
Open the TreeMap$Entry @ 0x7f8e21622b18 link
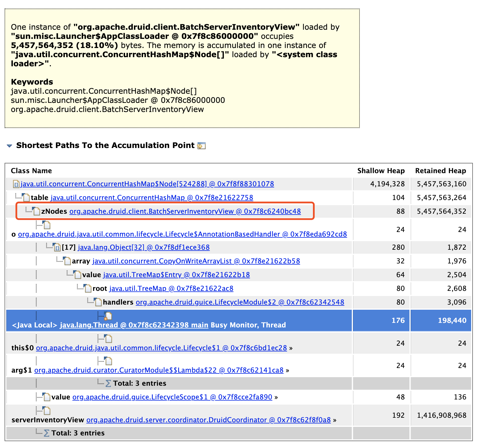176,275
